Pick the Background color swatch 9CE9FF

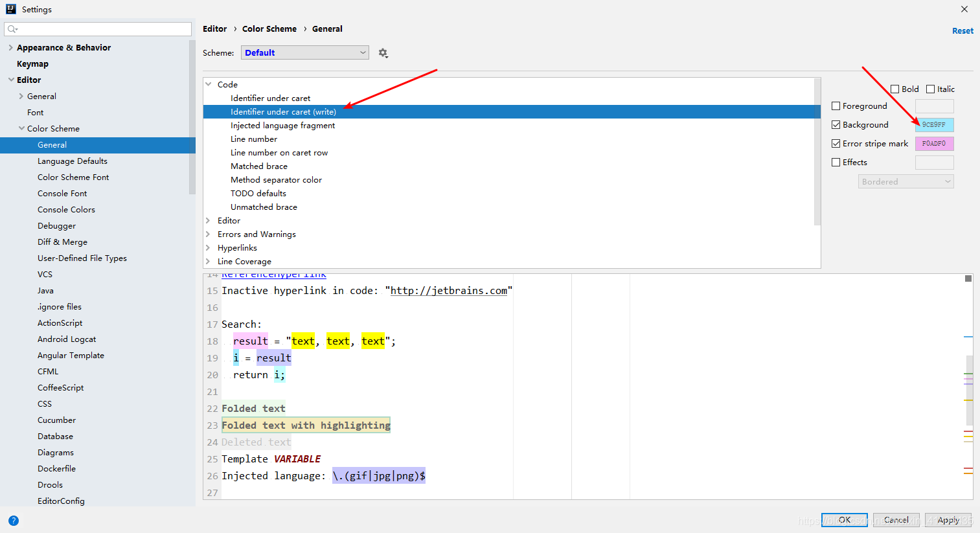point(934,125)
